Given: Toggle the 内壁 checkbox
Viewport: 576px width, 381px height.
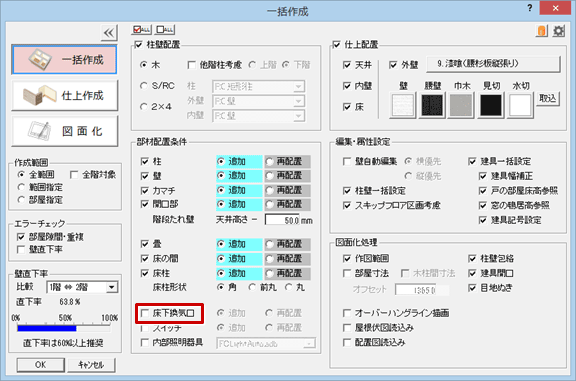Looking at the screenshot, I should click(346, 86).
